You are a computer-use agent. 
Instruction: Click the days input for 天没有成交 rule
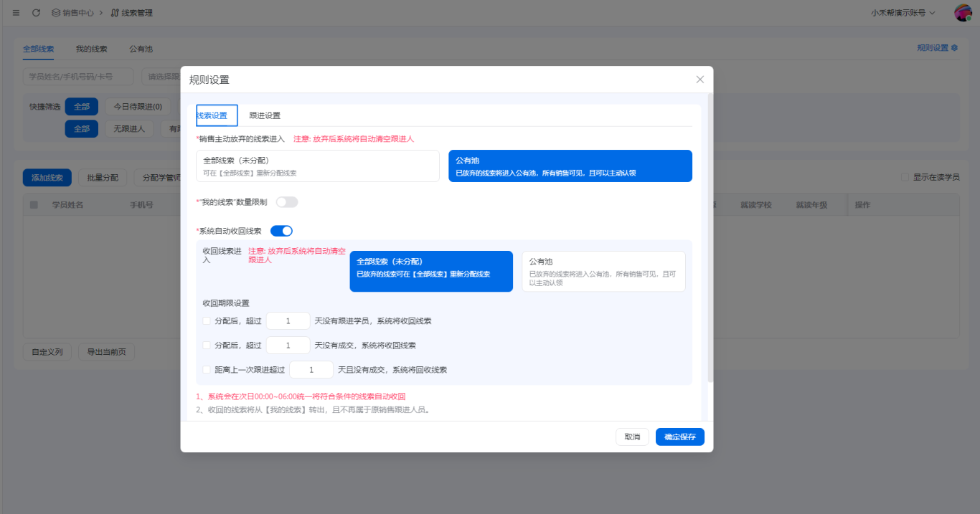pyautogui.click(x=288, y=346)
